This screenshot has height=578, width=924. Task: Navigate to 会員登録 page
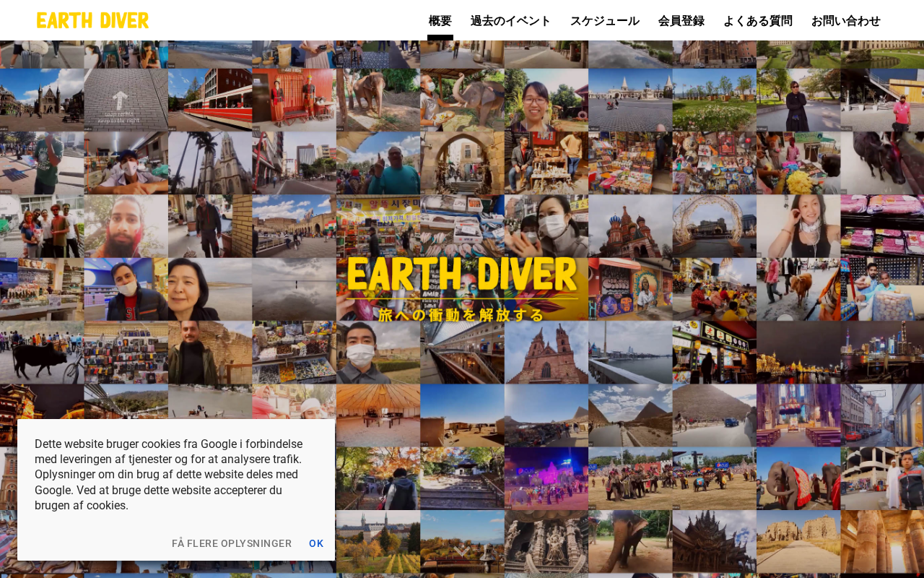[681, 21]
